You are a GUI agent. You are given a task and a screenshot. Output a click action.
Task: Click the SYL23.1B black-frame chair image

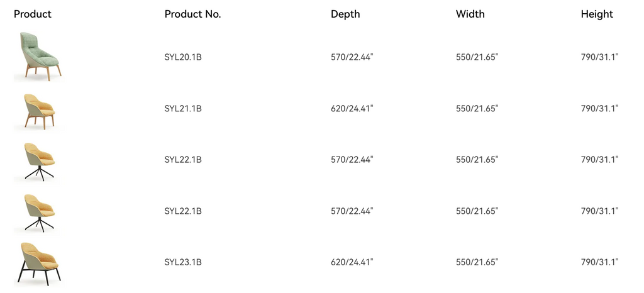40,264
